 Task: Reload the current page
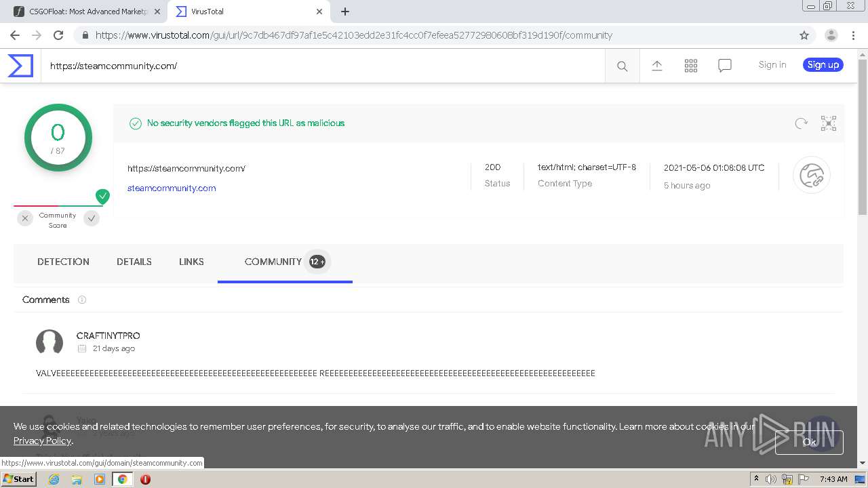(x=58, y=35)
